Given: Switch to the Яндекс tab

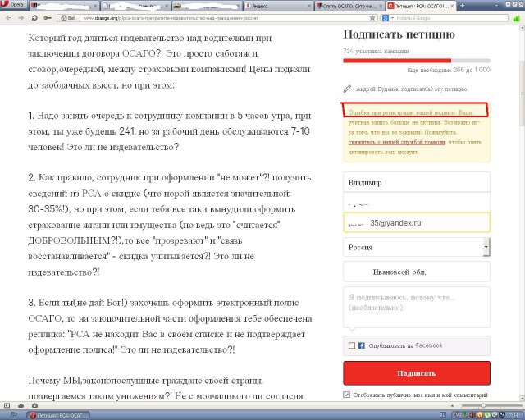Looking at the screenshot, I should [x=278, y=6].
